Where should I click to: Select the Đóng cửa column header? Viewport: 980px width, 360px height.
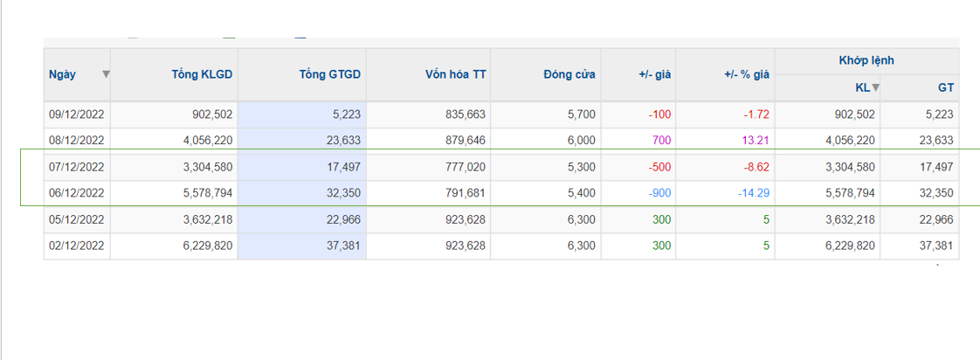coord(569,74)
